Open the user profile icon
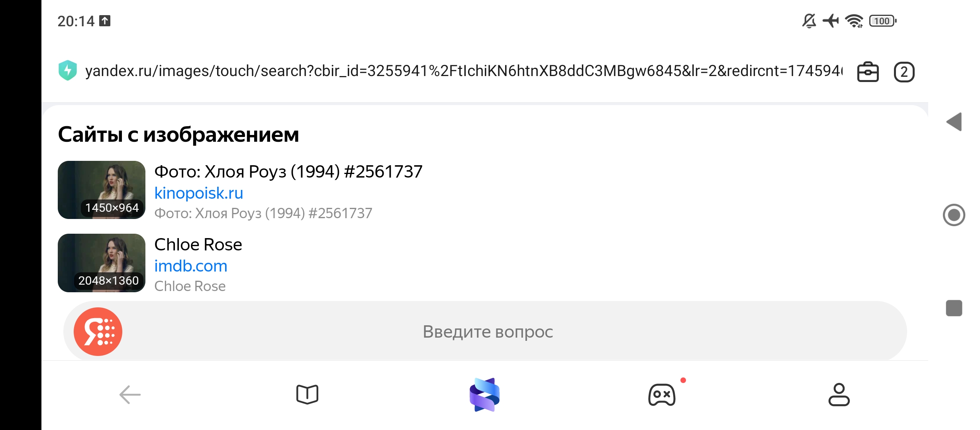 coord(839,395)
